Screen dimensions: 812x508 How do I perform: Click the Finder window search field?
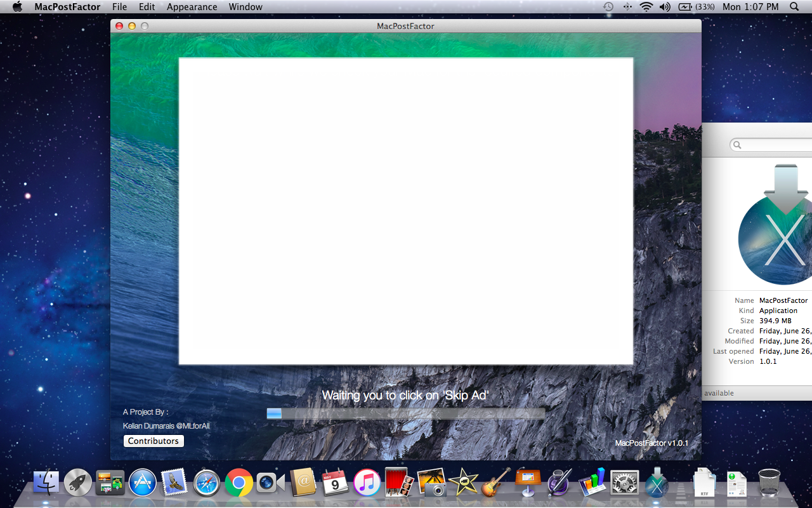[771, 145]
